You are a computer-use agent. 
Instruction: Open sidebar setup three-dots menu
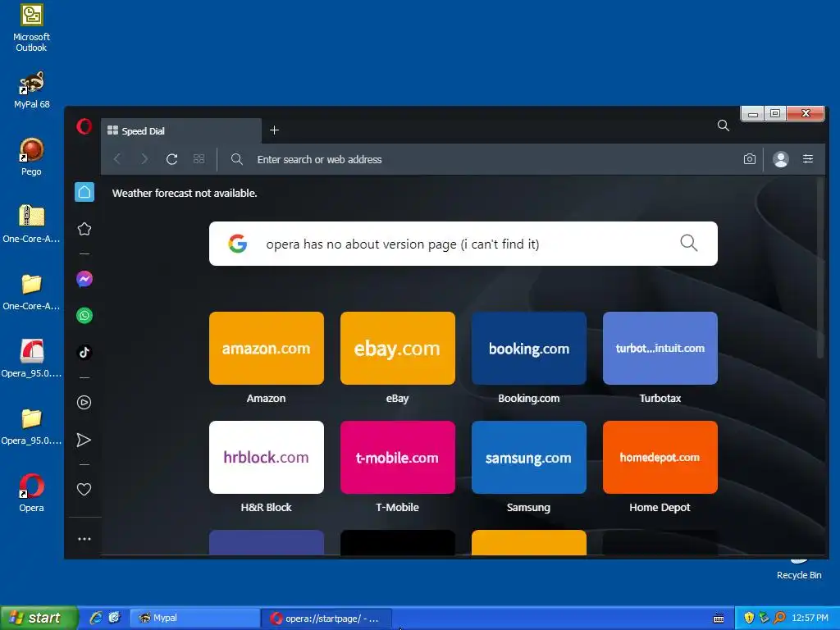84,539
